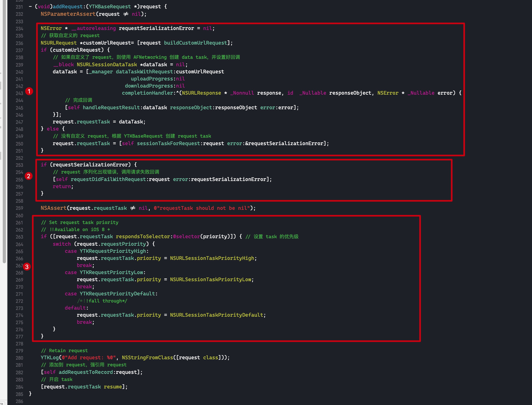This screenshot has height=405, width=532.
Task: Click requestDidFailWithRequest method call
Action: (108, 179)
